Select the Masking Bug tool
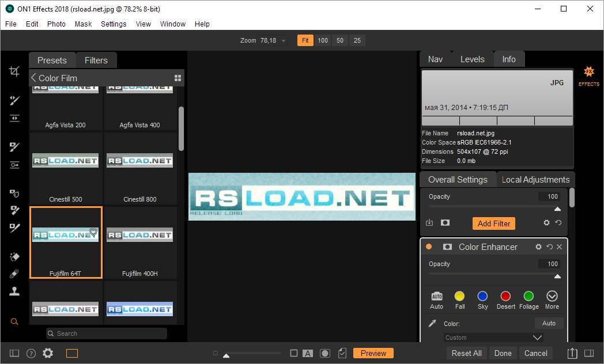The height and width of the screenshot is (364, 604). pos(14,165)
